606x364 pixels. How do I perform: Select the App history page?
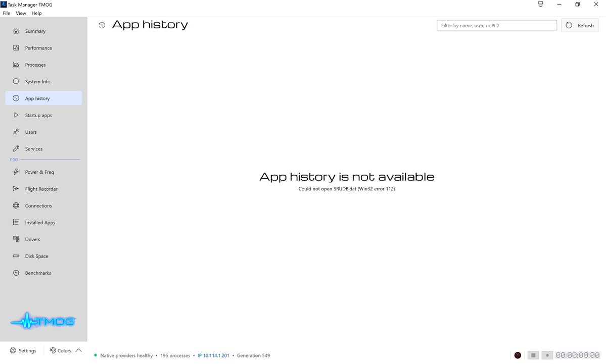click(x=43, y=98)
